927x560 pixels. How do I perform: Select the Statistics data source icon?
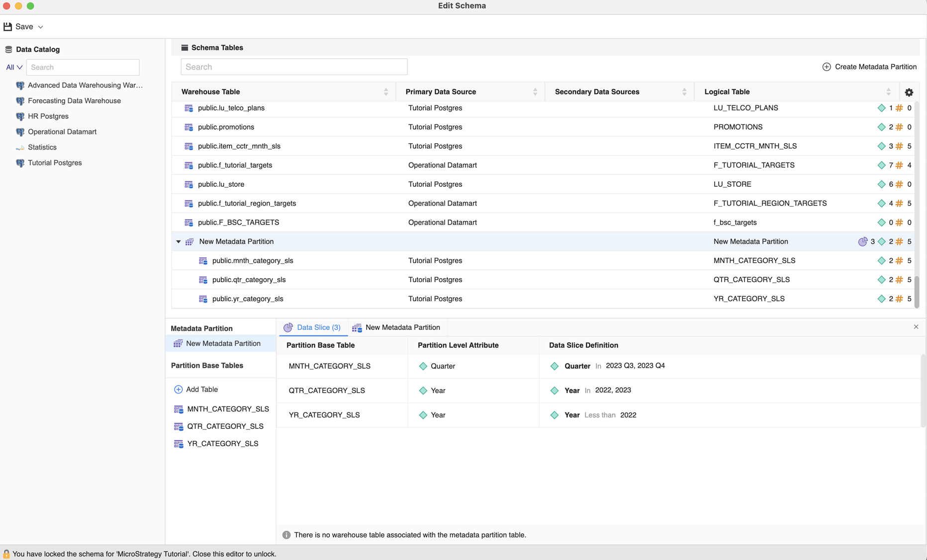tap(20, 148)
